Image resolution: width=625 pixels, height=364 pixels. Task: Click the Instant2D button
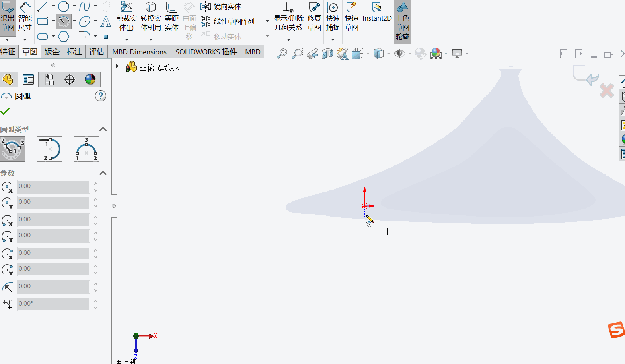(377, 13)
